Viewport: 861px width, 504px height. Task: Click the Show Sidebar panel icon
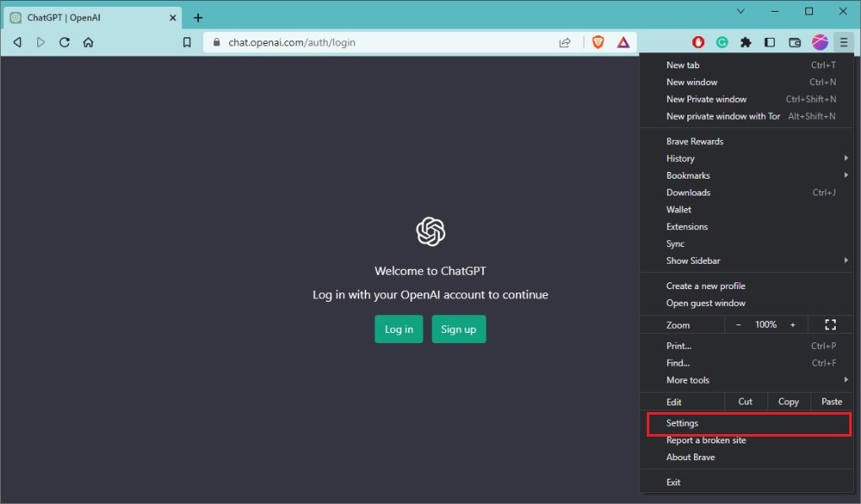[x=769, y=42]
